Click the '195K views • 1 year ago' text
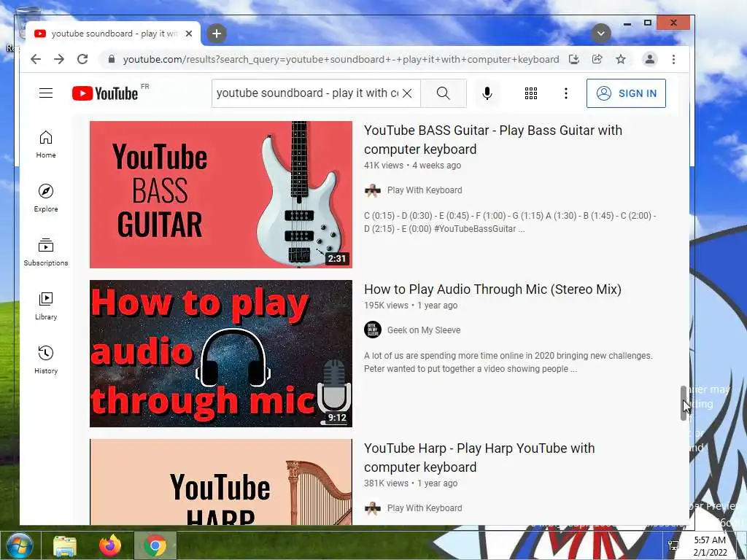The width and height of the screenshot is (747, 560). (411, 306)
